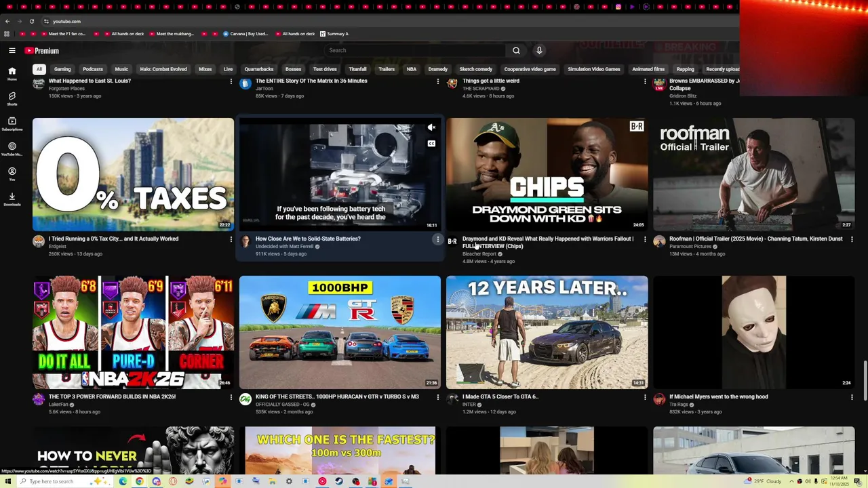Image resolution: width=868 pixels, height=488 pixels.
Task: Open options for NBA 2K26 builds video
Action: coord(231,397)
